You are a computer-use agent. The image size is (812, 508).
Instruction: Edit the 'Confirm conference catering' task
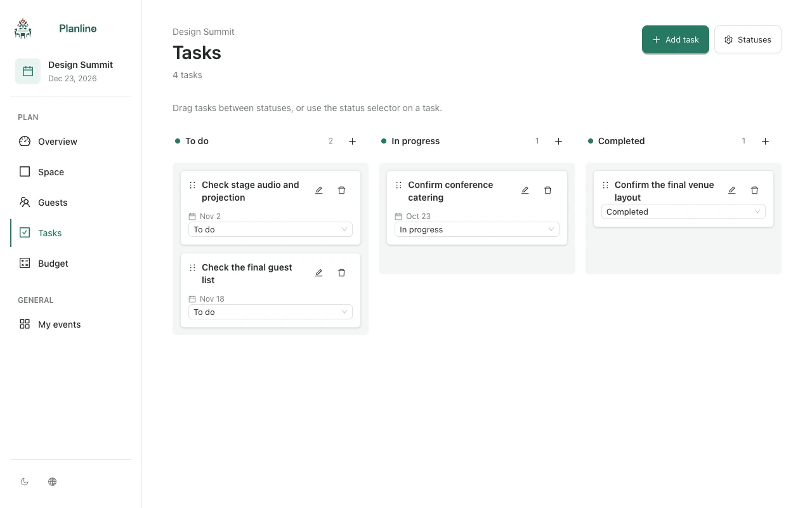click(x=525, y=190)
